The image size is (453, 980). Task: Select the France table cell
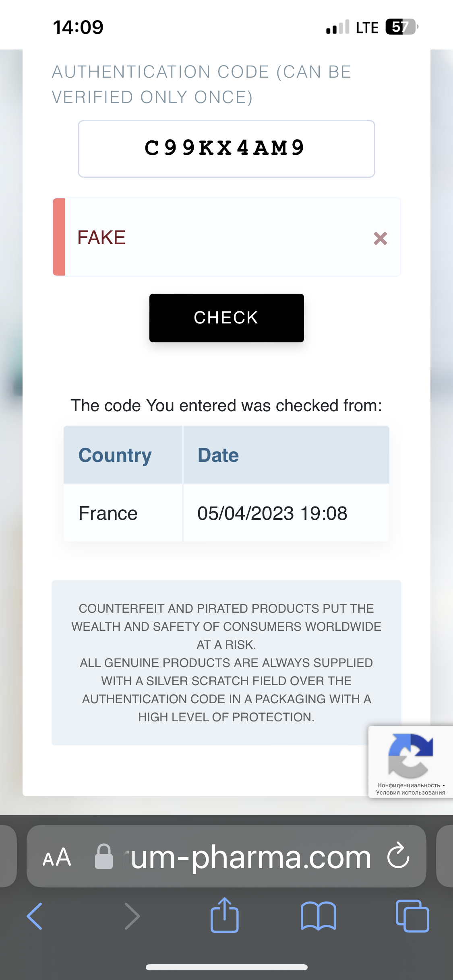108,513
